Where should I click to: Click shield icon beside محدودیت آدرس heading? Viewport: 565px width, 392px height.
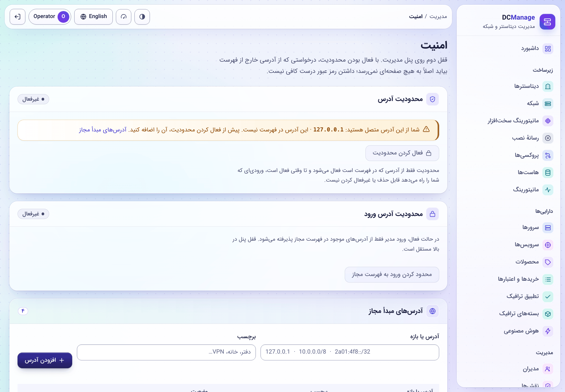coord(433,99)
